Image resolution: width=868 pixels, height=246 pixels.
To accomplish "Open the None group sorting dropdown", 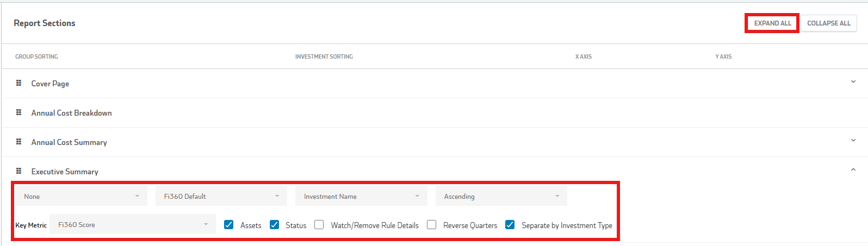I will click(x=81, y=196).
